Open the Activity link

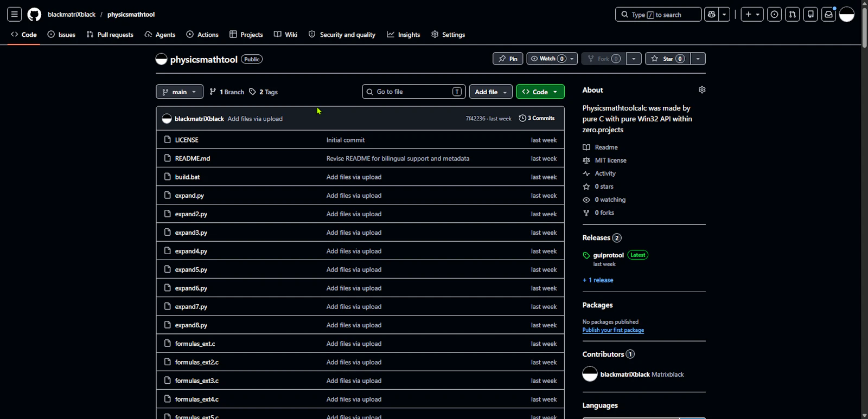coord(599,173)
